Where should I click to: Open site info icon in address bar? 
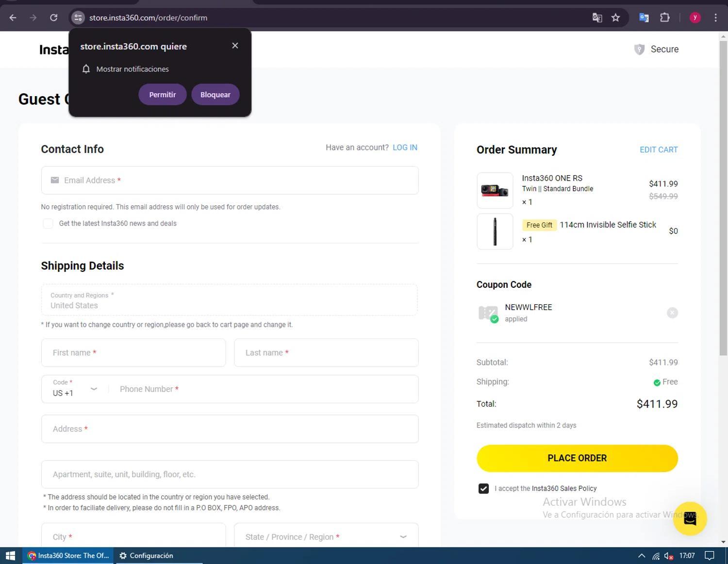78,18
